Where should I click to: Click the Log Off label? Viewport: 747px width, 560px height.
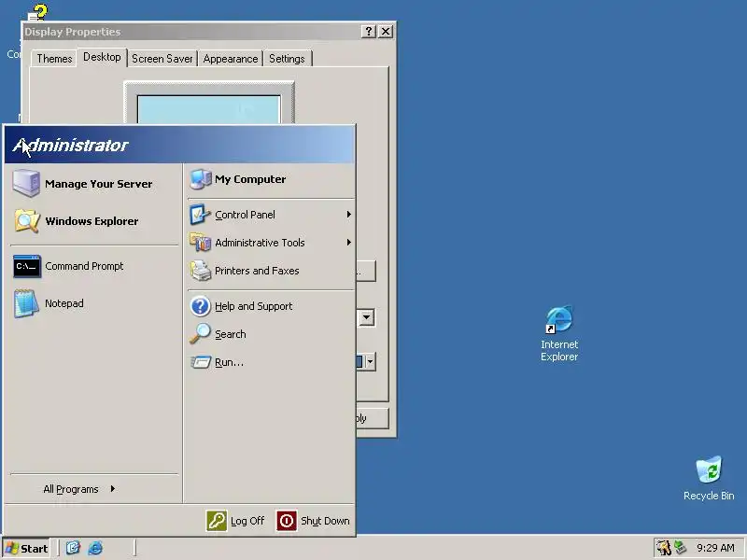coord(247,521)
